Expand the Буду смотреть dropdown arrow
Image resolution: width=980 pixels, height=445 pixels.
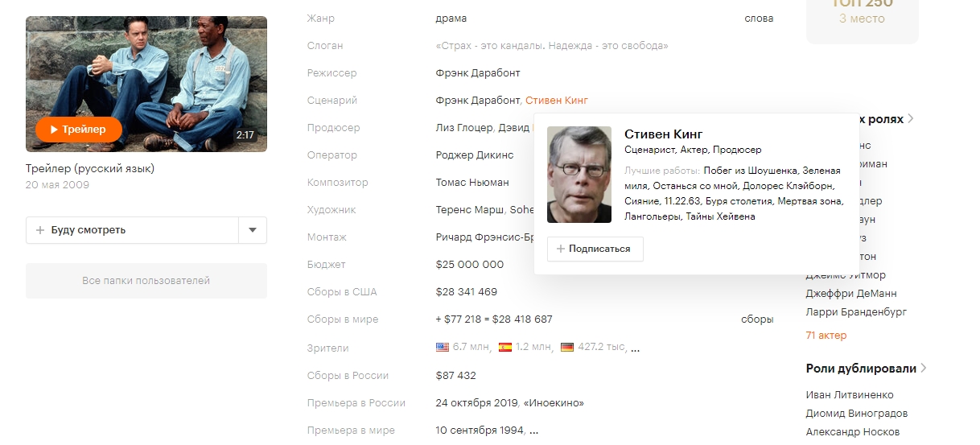tap(253, 230)
